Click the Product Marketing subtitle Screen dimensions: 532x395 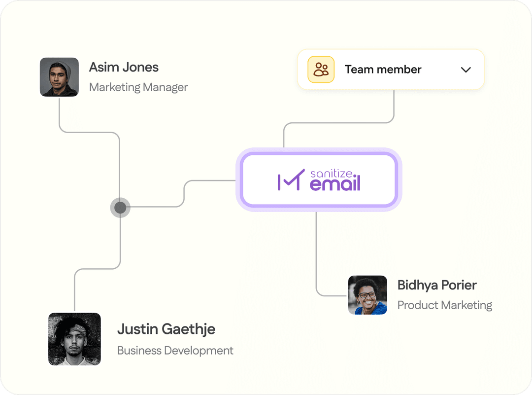pyautogui.click(x=445, y=305)
